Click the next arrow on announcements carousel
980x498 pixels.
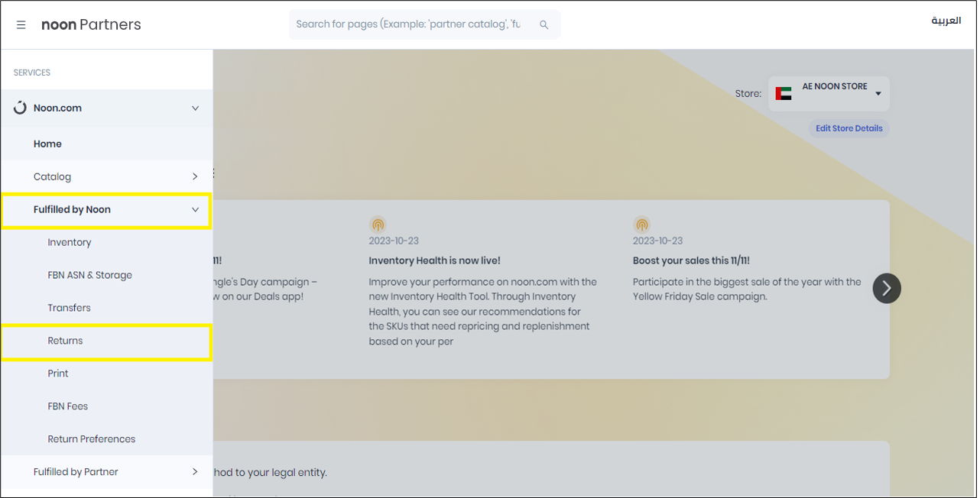[887, 288]
